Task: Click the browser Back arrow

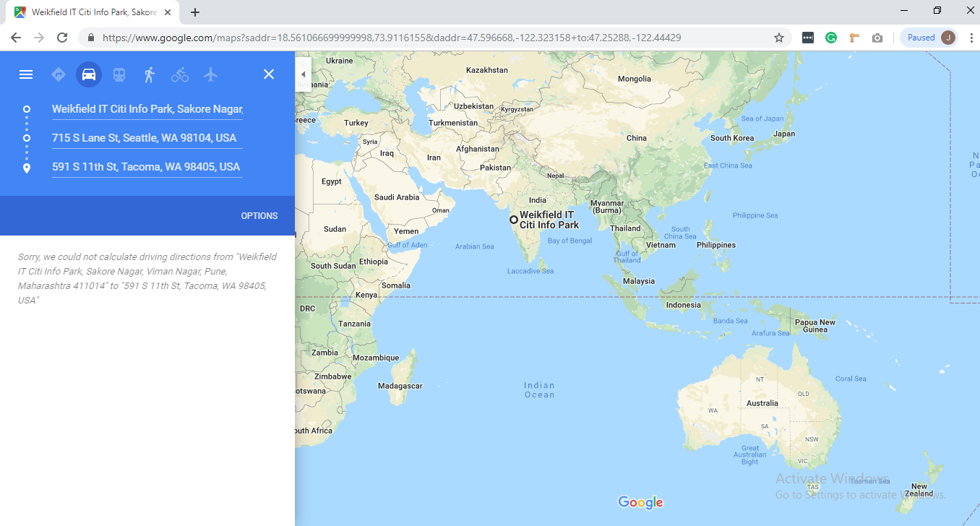Action: (16, 38)
